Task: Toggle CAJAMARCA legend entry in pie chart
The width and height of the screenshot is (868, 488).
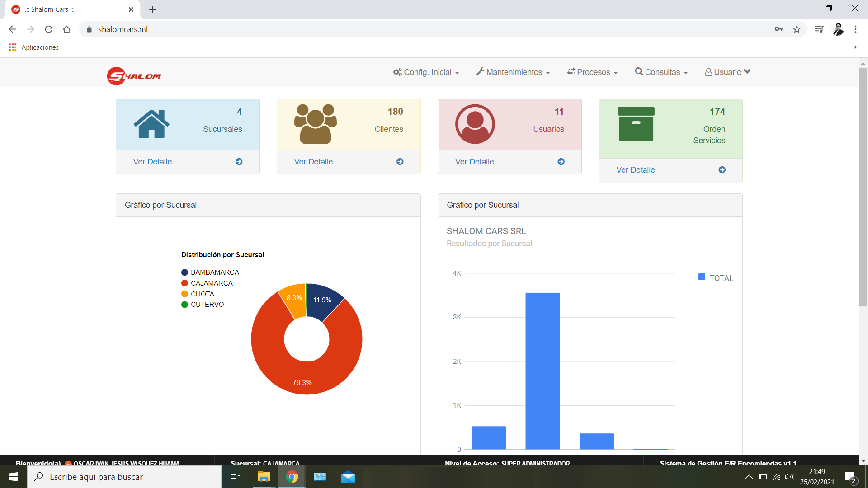Action: [x=211, y=283]
